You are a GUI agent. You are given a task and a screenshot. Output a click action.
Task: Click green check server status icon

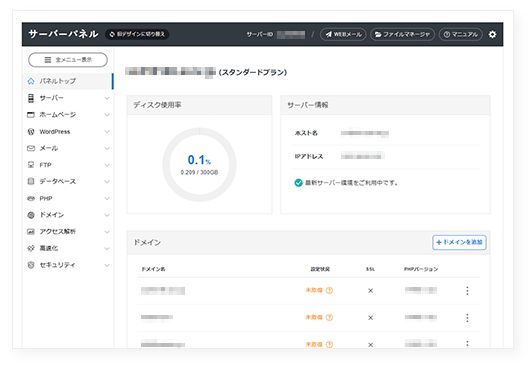pos(298,183)
